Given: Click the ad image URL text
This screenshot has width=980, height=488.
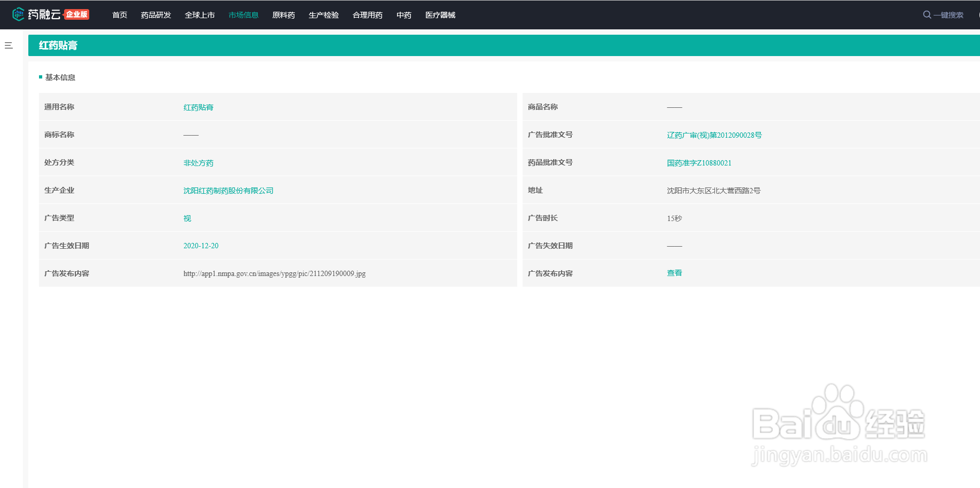Looking at the screenshot, I should tap(275, 274).
